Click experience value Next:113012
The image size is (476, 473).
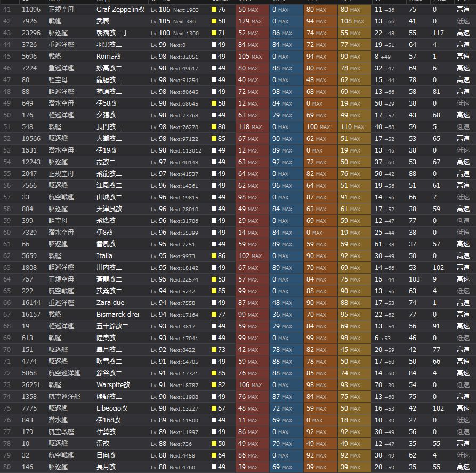[185, 150]
